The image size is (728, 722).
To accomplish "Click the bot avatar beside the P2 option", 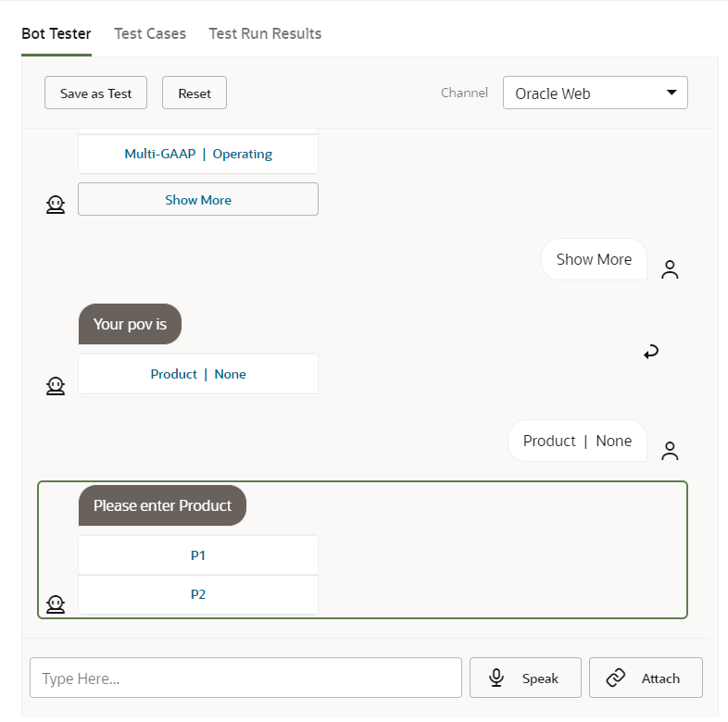I will coord(56,604).
